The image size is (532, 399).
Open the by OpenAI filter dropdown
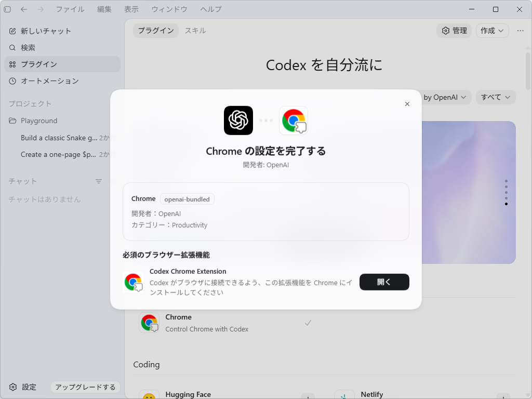pos(445,97)
